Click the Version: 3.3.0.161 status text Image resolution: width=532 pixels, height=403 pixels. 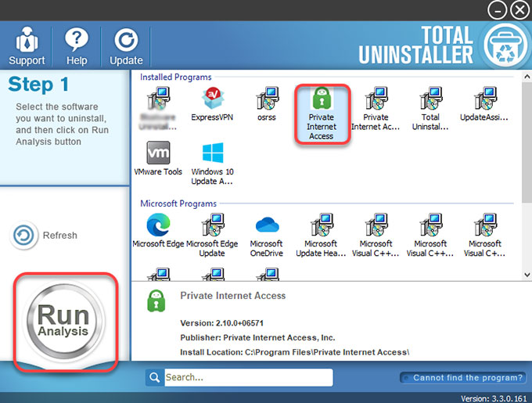(494, 398)
